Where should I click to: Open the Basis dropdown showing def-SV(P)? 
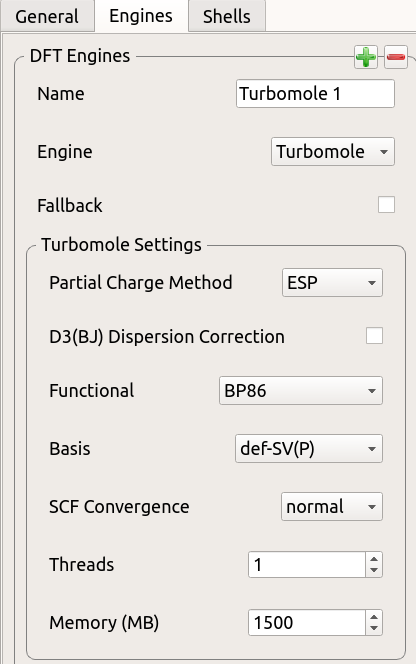309,448
